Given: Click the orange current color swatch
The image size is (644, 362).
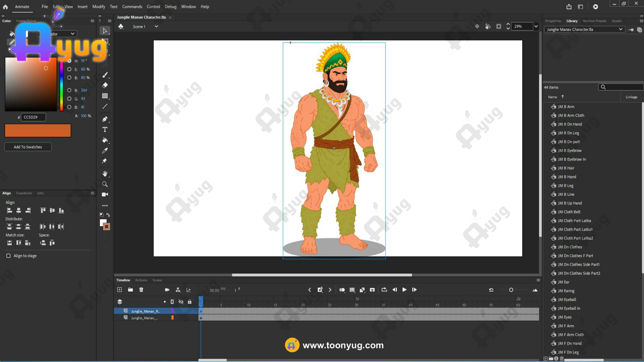Looking at the screenshot, I should tap(38, 130).
